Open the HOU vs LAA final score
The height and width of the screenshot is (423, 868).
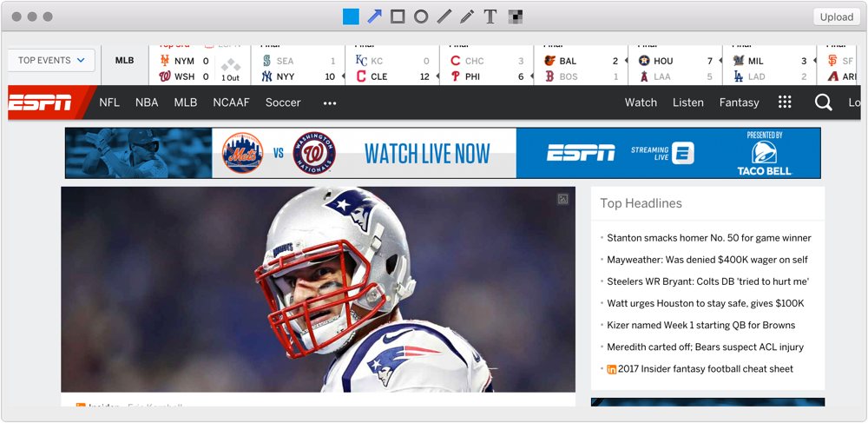pyautogui.click(x=675, y=65)
